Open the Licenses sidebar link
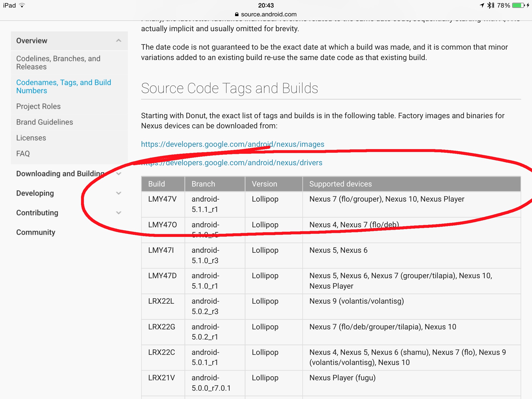Viewport: 532px width, 399px height. click(31, 138)
